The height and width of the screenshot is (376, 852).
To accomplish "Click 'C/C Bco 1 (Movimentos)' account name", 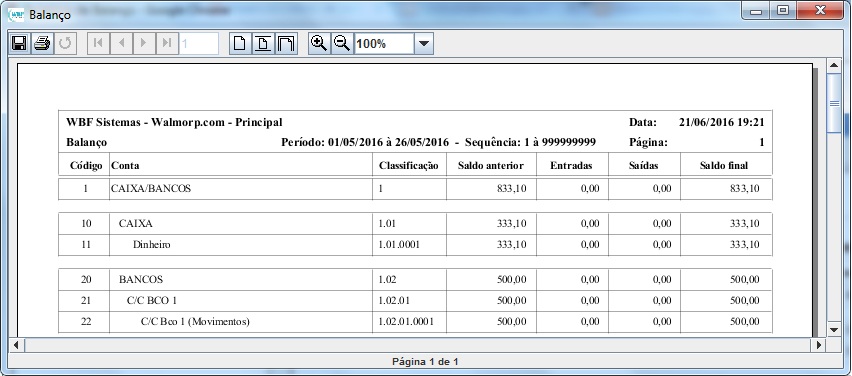I will [x=195, y=322].
